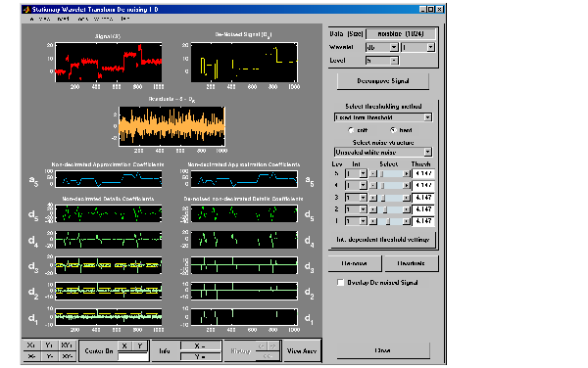Click the level 5 Thresh value field
The width and height of the screenshot is (588, 368).
tap(423, 173)
